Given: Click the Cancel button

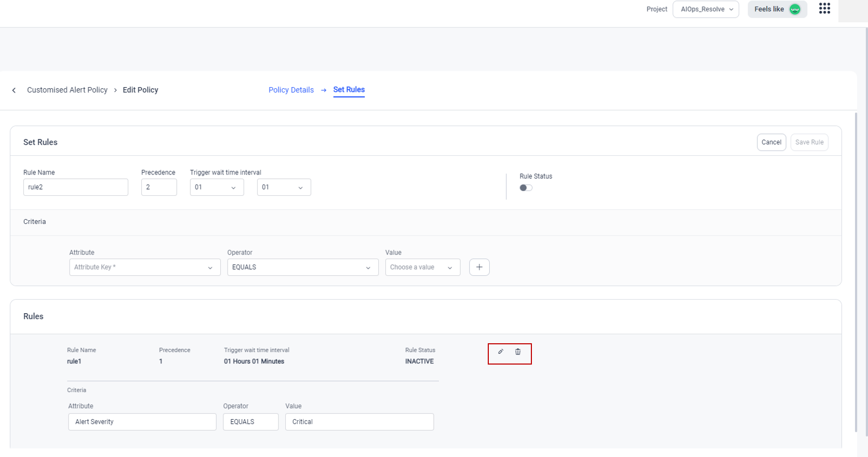Looking at the screenshot, I should pyautogui.click(x=771, y=142).
